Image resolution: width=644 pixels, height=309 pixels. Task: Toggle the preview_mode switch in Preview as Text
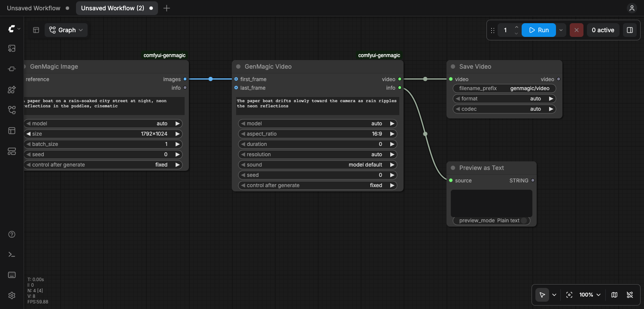524,221
